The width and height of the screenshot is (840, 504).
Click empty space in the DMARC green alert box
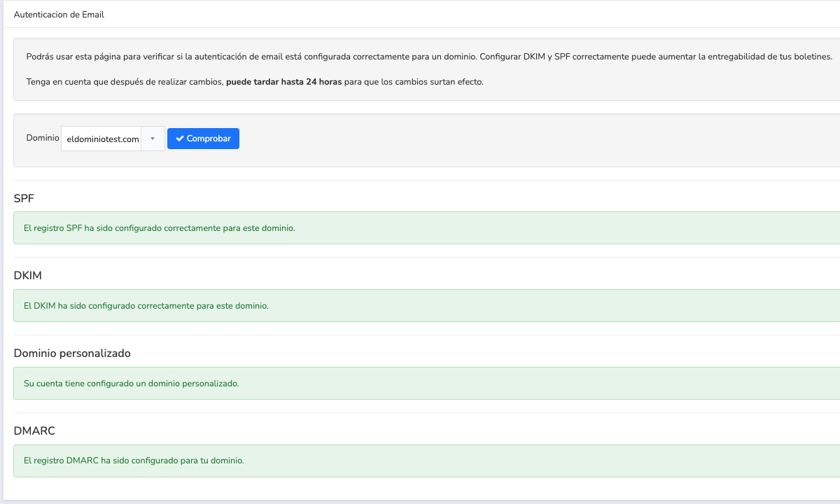560,461
